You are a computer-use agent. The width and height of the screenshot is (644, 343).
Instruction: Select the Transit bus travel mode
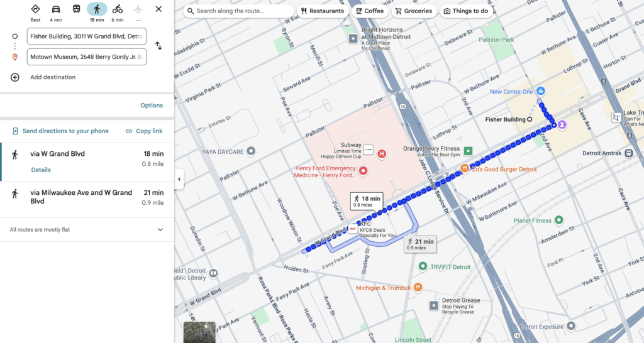pos(76,9)
